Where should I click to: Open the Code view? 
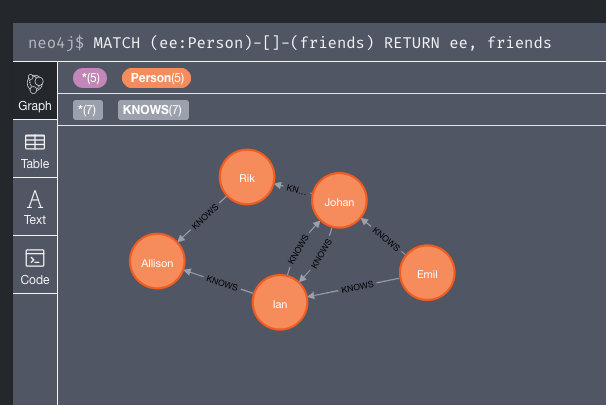35,265
